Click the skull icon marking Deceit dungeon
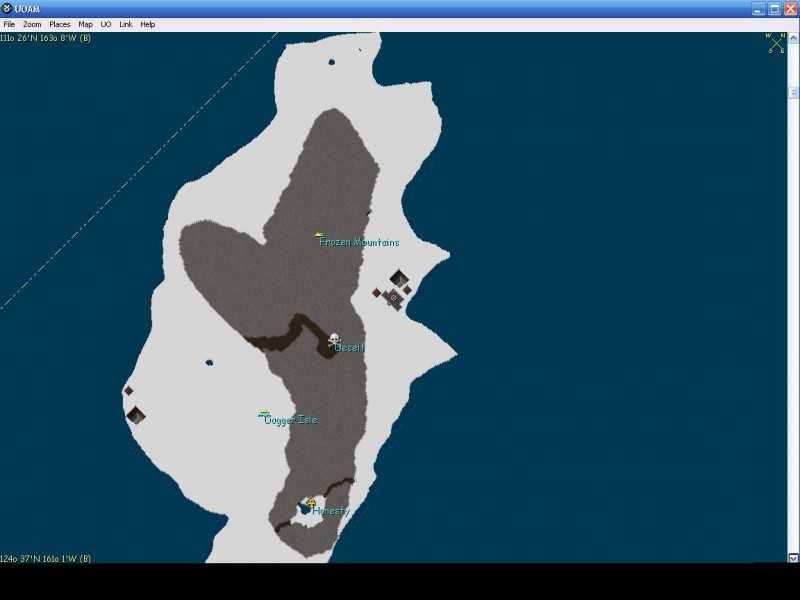 click(333, 338)
